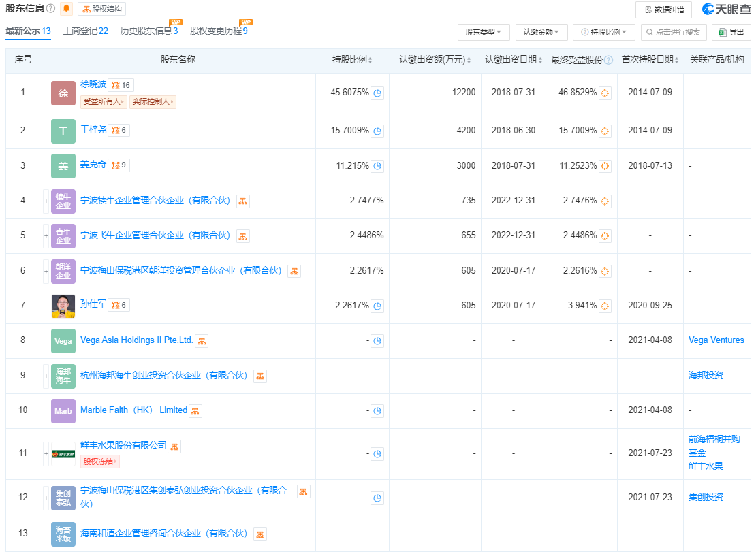756x554 pixels.
Task: Expand the 杭州海邦海牛创业投资 row
Action: [x=46, y=376]
